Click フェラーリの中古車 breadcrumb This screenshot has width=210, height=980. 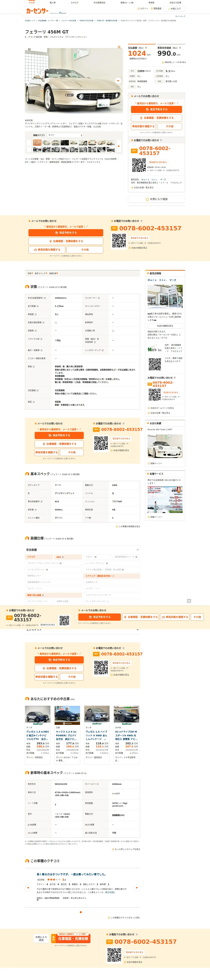69,21
